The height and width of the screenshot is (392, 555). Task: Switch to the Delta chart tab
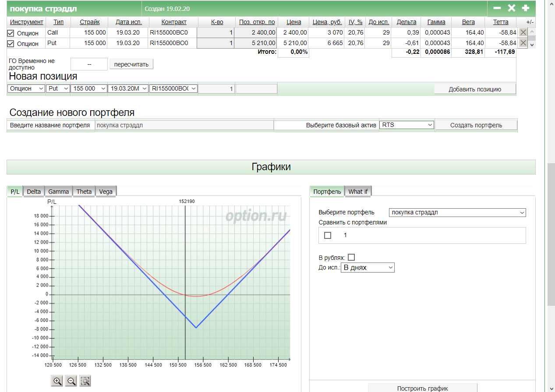34,191
